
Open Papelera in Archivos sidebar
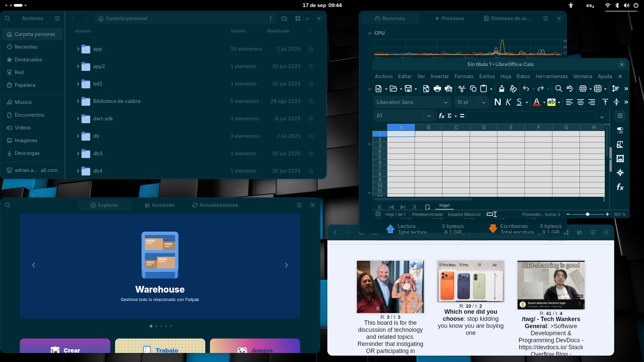pyautogui.click(x=33, y=85)
